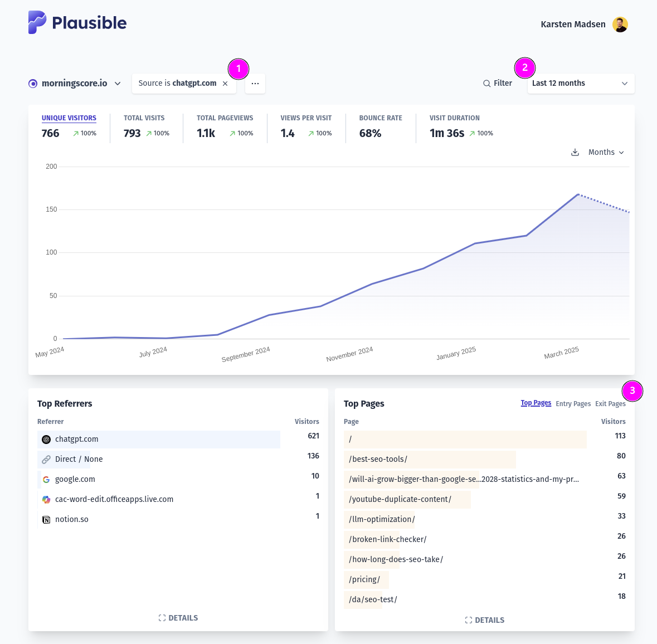The height and width of the screenshot is (644, 657).
Task: Open the Direct / None referrer row
Action: [x=178, y=459]
